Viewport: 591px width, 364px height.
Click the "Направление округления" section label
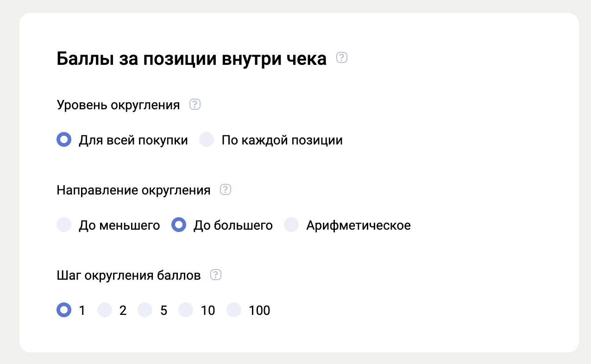point(133,190)
